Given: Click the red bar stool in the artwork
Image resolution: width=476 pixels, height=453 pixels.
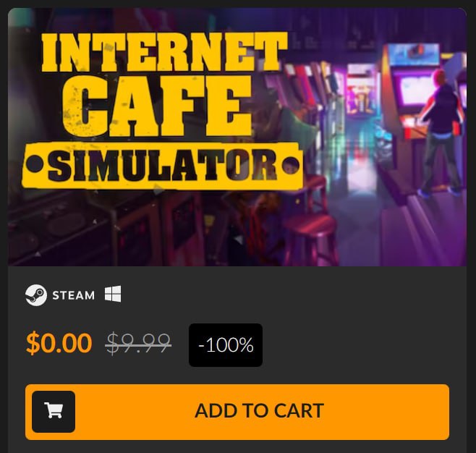Looking at the screenshot, I should (310, 234).
